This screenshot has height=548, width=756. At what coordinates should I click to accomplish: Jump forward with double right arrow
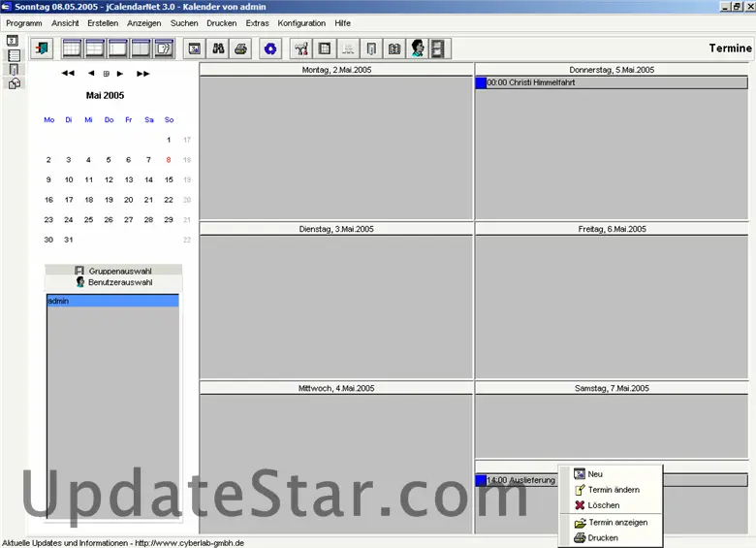143,74
